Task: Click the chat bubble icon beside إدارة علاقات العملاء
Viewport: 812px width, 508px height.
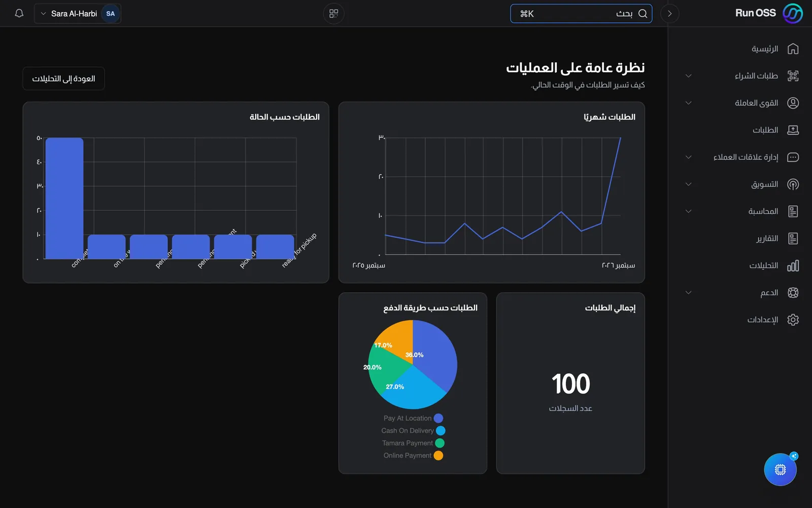Action: point(793,157)
